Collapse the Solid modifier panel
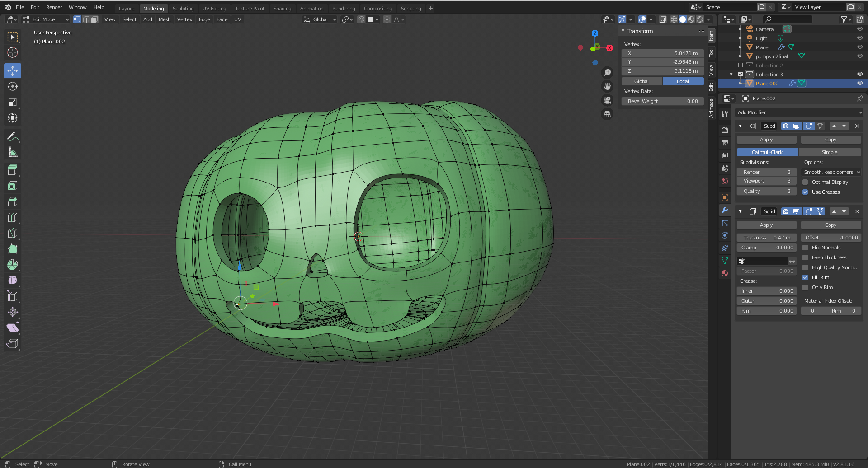 click(x=740, y=211)
